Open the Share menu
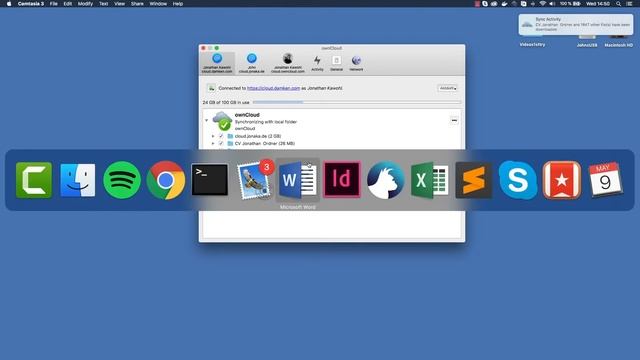The height and width of the screenshot is (360, 640). tap(137, 4)
